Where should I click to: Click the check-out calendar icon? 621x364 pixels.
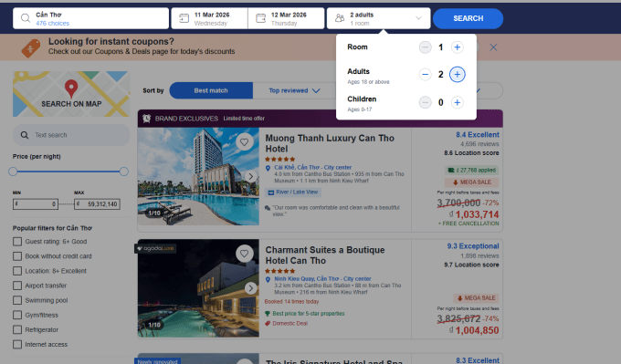[x=260, y=18]
